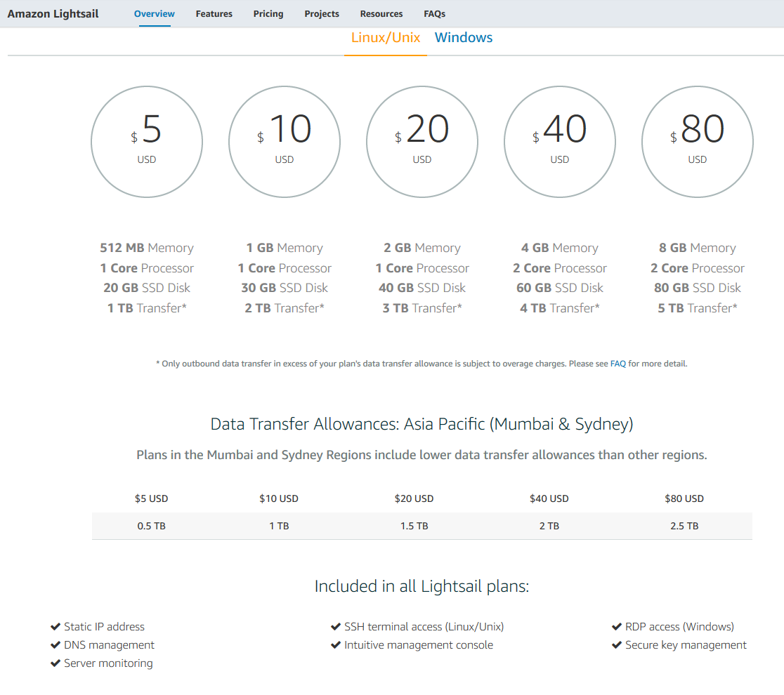
Task: Open the Pricing tab
Action: click(x=268, y=14)
